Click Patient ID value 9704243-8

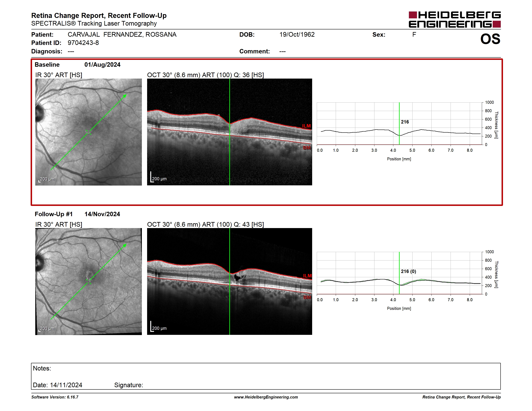pos(83,43)
